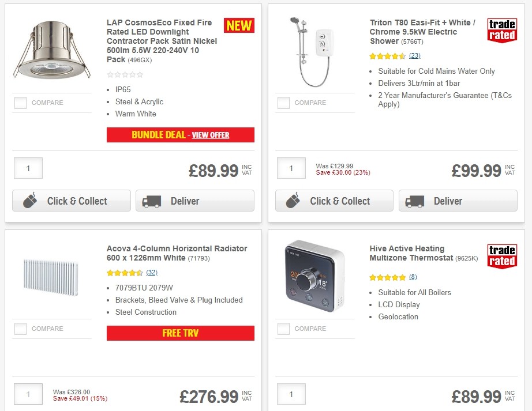Click the FREE TRV promotion banner
This screenshot has height=411, width=532.
pyautogui.click(x=180, y=333)
